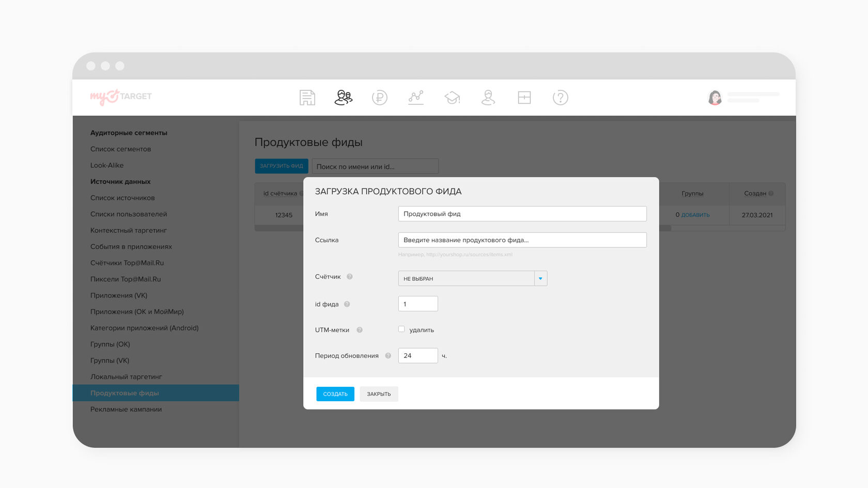Click the id фида input field
The height and width of the screenshot is (488, 868).
[x=417, y=304]
